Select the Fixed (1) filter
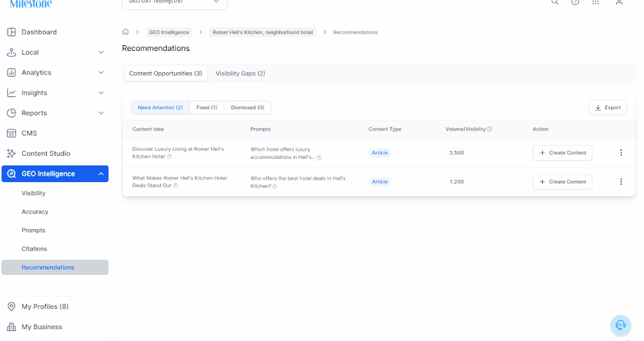This screenshot has height=341, width=644. point(206,107)
